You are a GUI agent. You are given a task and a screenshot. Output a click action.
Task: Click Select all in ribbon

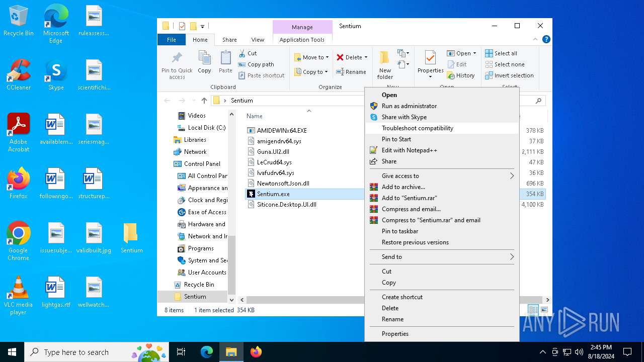pos(501,53)
